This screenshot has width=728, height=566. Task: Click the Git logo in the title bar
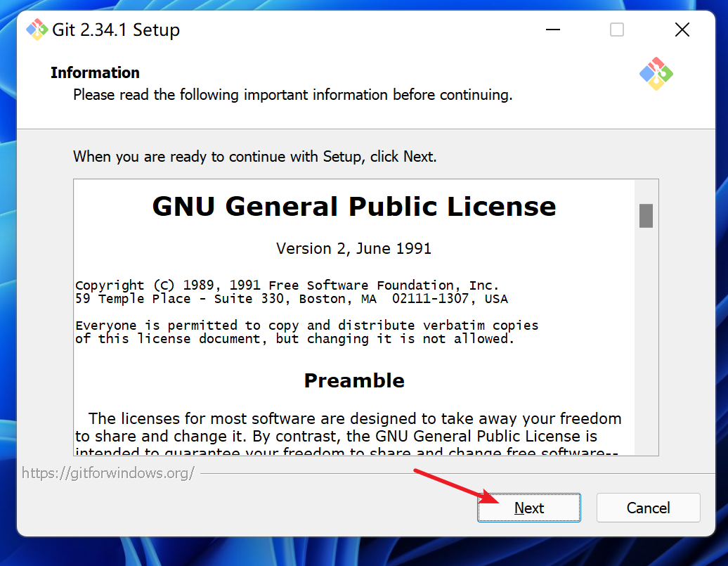point(37,30)
